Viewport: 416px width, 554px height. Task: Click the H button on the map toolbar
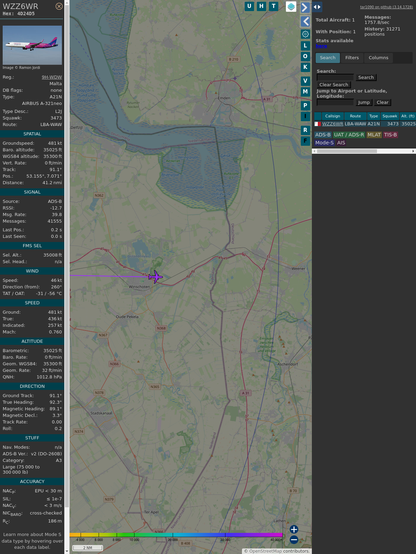click(261, 6)
